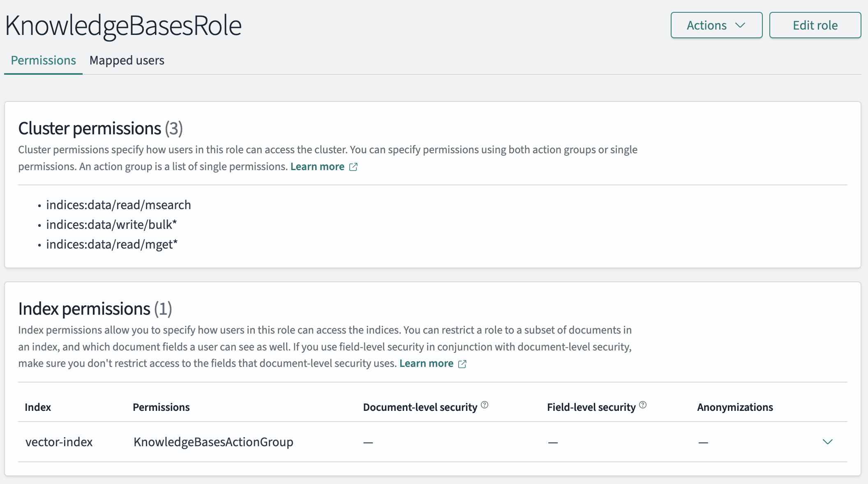868x484 pixels.
Task: Select the vector-index table row
Action: tap(59, 442)
